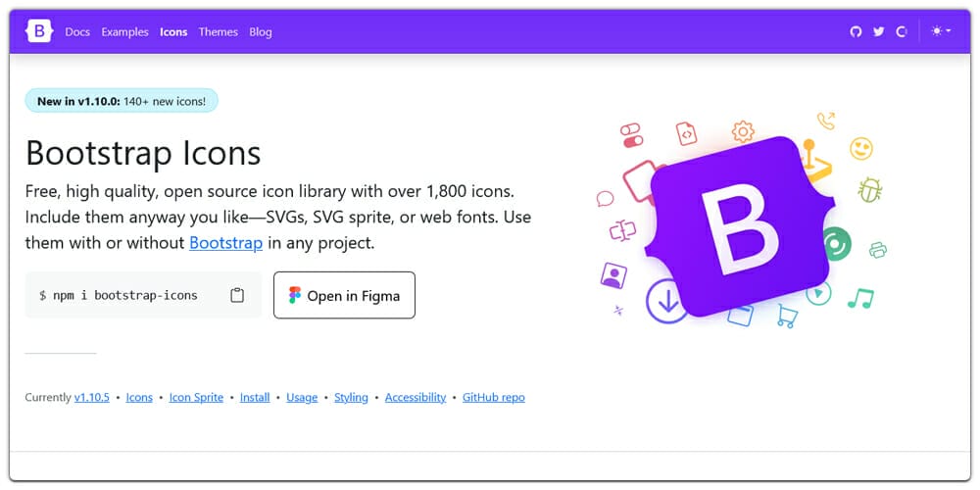Open the Blog navigation item
Image resolution: width=980 pixels, height=490 pixels.
click(x=261, y=32)
